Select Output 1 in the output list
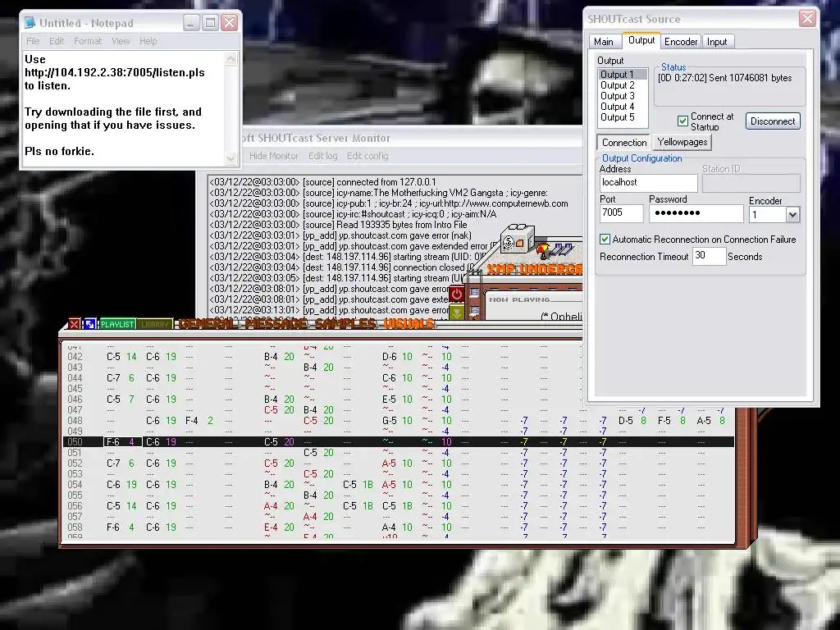The width and height of the screenshot is (840, 630). (623, 75)
